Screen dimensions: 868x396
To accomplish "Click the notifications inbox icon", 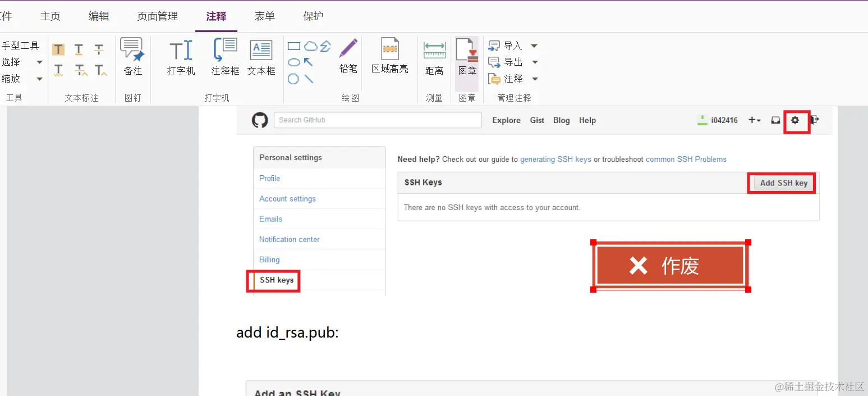I will click(775, 120).
